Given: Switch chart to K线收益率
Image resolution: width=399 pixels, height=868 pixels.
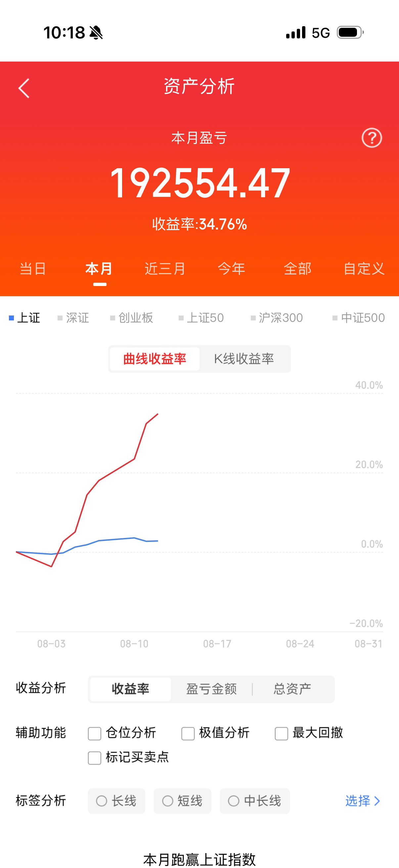Looking at the screenshot, I should [x=244, y=359].
